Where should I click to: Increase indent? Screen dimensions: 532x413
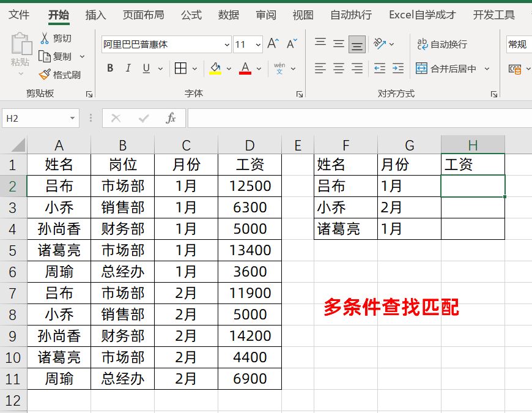tap(398, 68)
